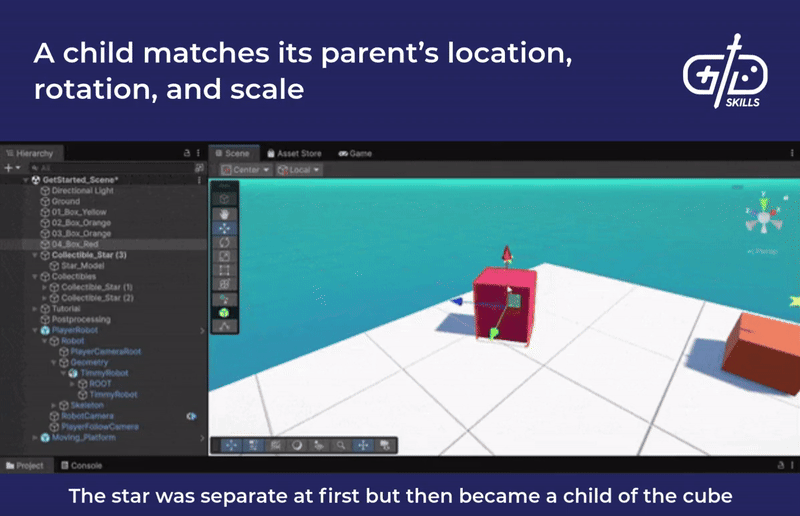Click the spline path tool at toolbar bottom
800x516 pixels.
(224, 326)
